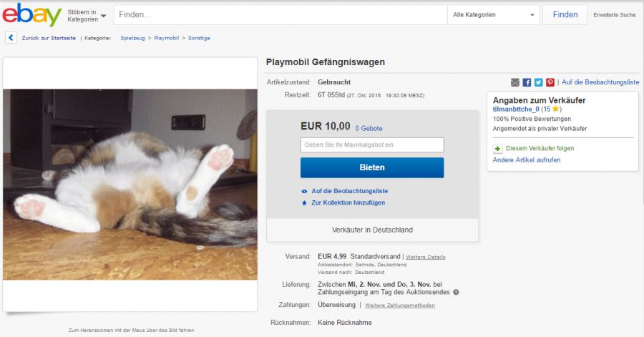
Task: Open the Playmobil breadcrumb category
Action: click(167, 38)
